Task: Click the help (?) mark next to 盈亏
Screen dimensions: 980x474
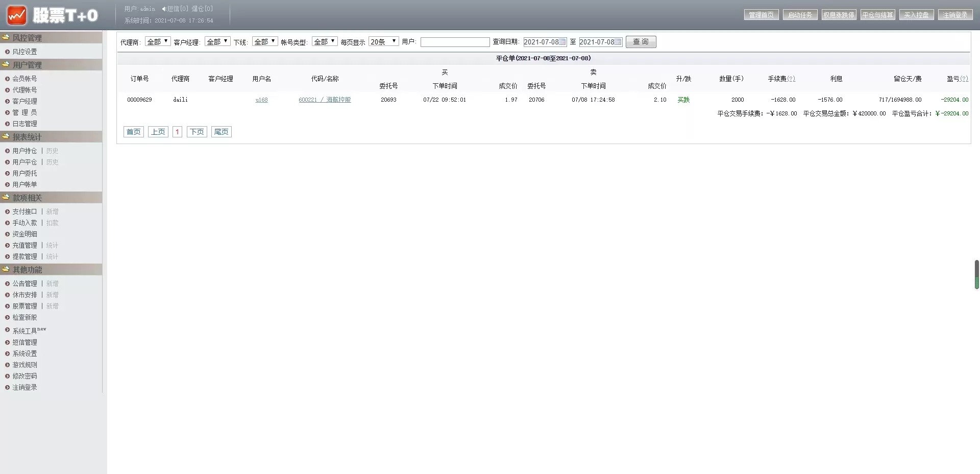Action: click(964, 79)
